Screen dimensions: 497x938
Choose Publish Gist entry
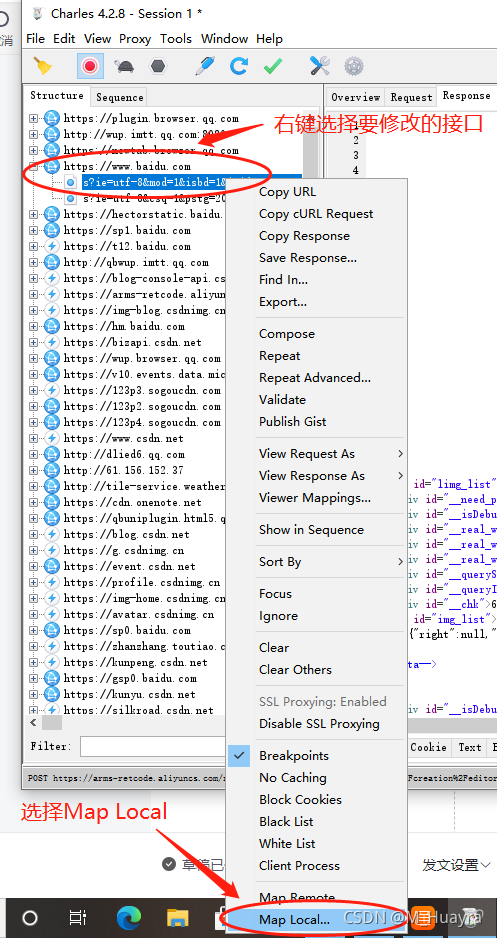[x=316, y=422]
